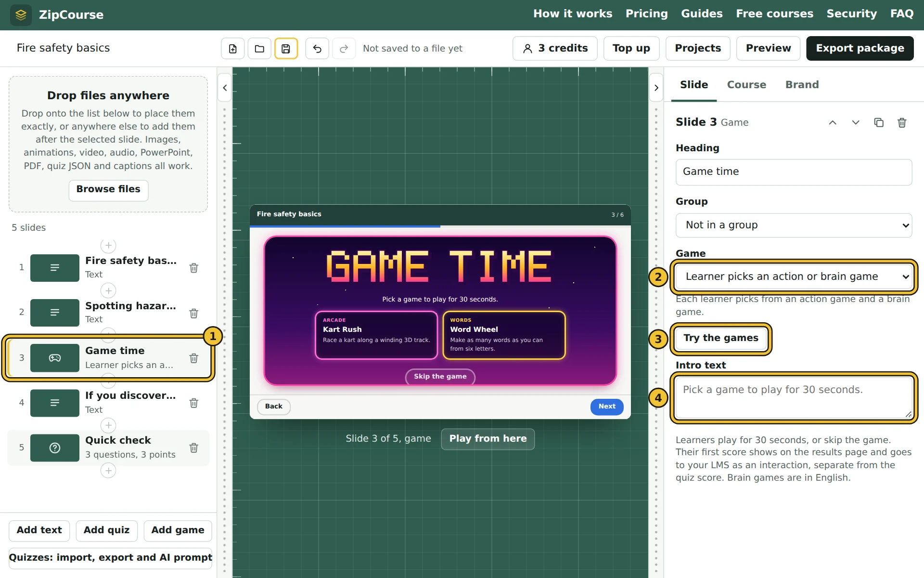Add a quiz slide
Screen dimensions: 924x578
pos(106,531)
